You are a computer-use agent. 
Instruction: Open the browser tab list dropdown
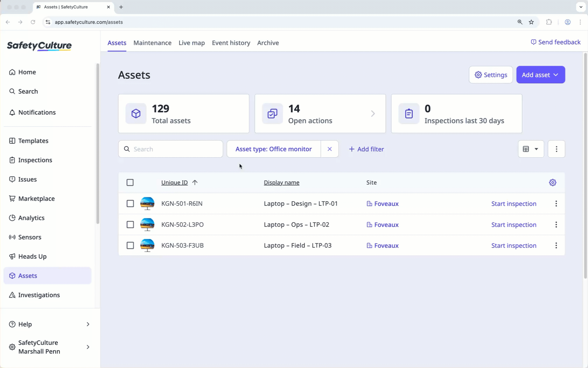pyautogui.click(x=581, y=7)
